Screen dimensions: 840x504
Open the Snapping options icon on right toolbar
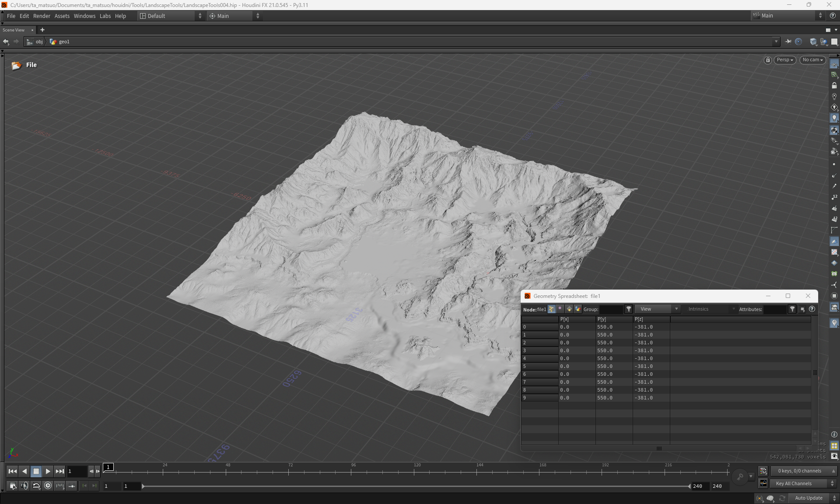click(x=835, y=74)
